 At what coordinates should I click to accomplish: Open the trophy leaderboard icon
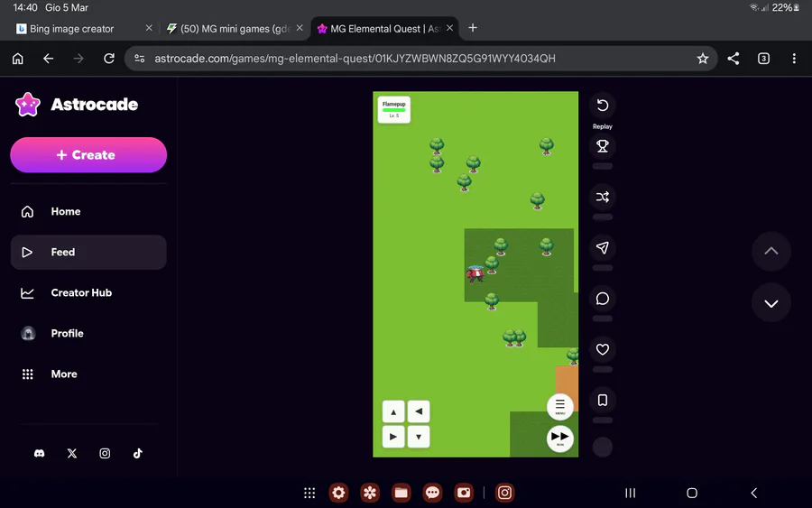[603, 146]
